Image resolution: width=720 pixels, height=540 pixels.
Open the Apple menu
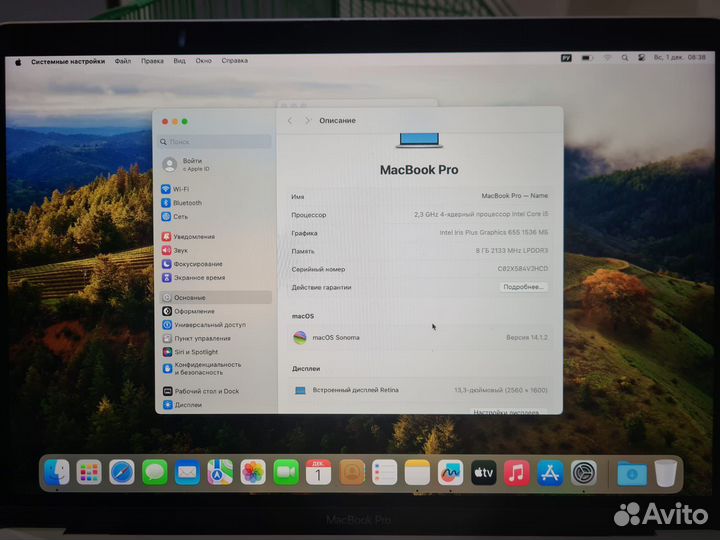[18, 62]
